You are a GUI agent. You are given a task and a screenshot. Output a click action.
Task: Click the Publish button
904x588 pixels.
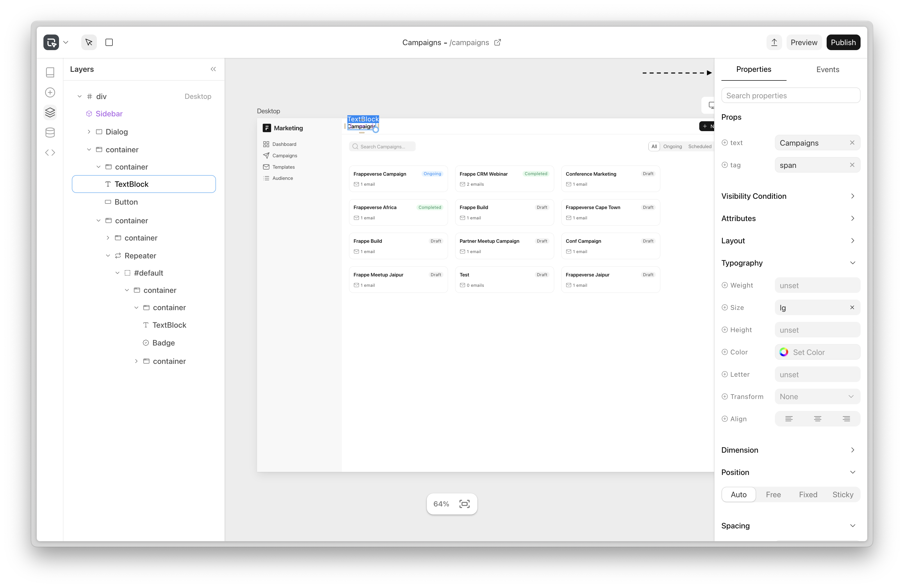click(843, 42)
